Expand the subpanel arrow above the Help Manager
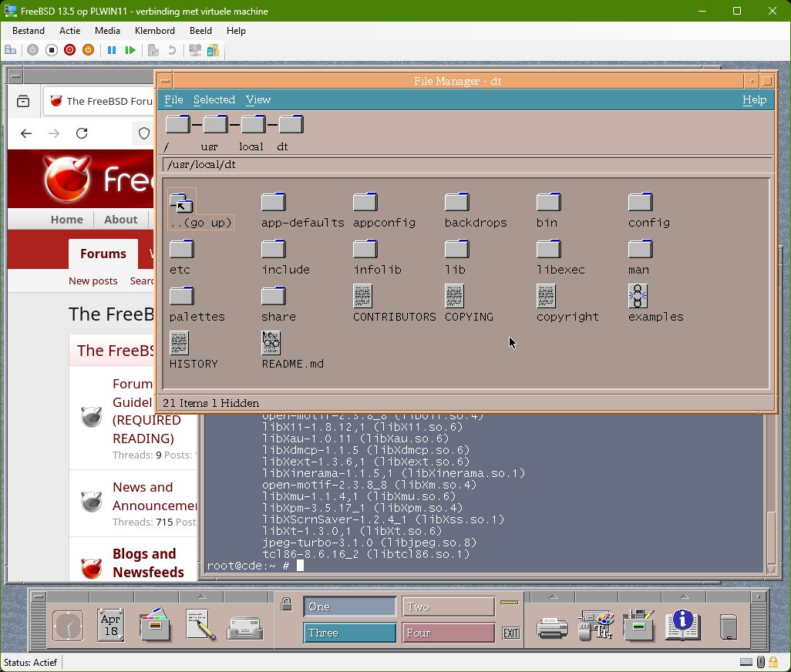 [x=684, y=597]
